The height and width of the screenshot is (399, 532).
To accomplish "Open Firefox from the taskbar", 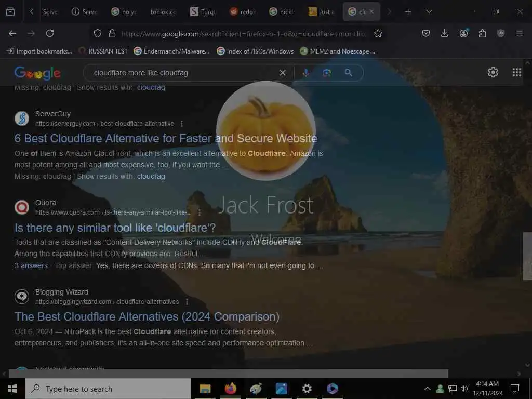I will tap(230, 389).
